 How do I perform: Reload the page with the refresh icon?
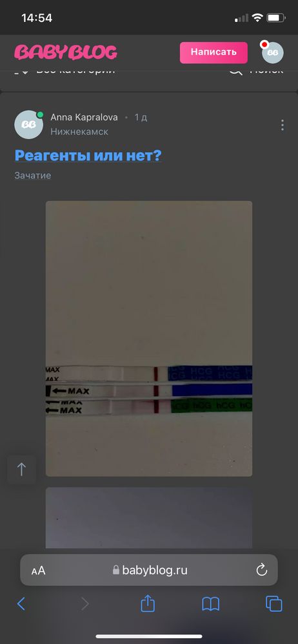point(262,570)
